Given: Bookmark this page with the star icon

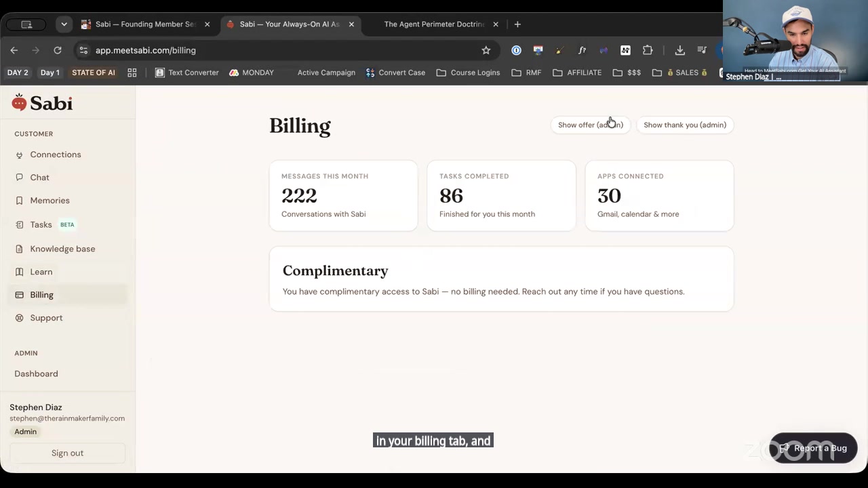Looking at the screenshot, I should [486, 50].
